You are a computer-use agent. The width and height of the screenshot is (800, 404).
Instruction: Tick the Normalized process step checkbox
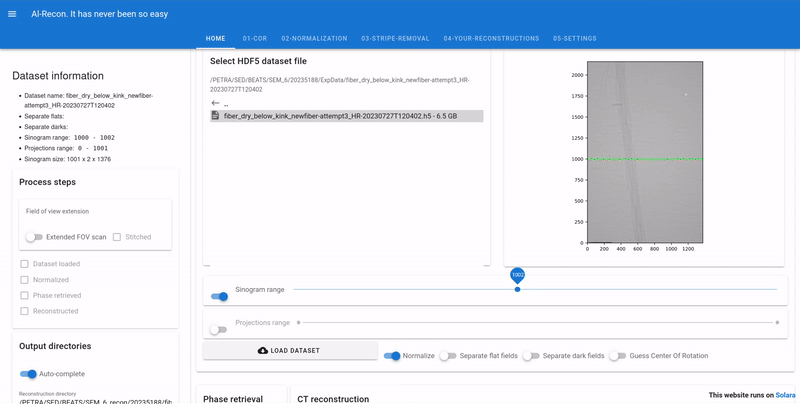point(24,280)
